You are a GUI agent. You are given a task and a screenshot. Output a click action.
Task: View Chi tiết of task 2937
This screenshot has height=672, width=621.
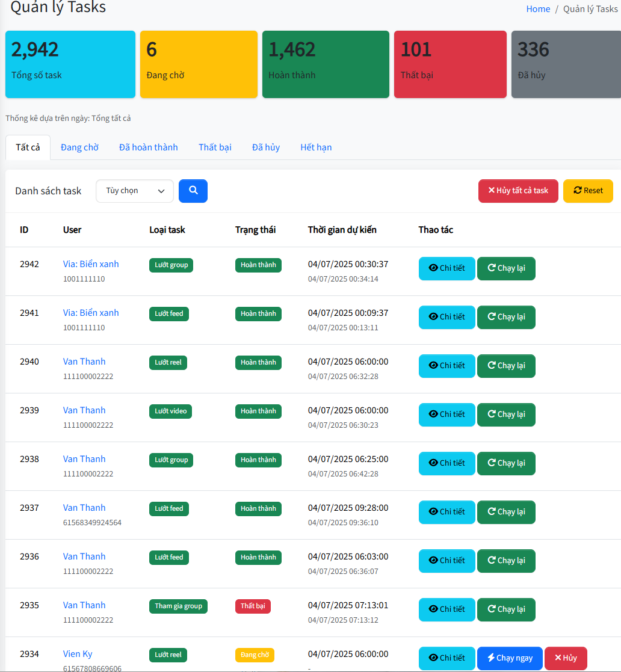446,512
